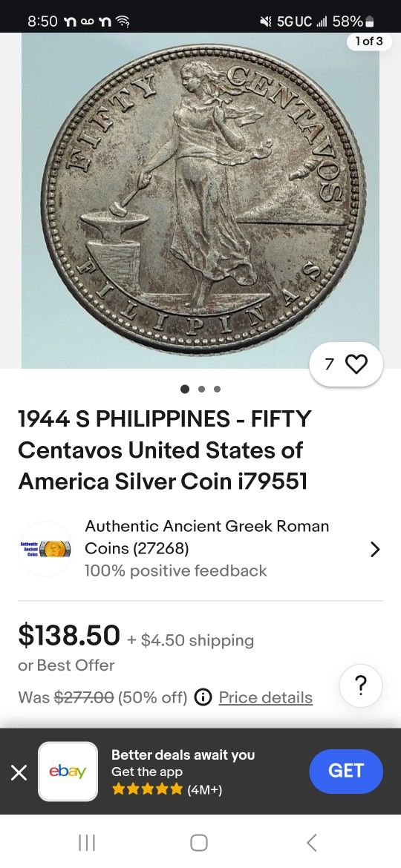Jump to second image dot
Viewport: 401px width, 868px height.
201,389
